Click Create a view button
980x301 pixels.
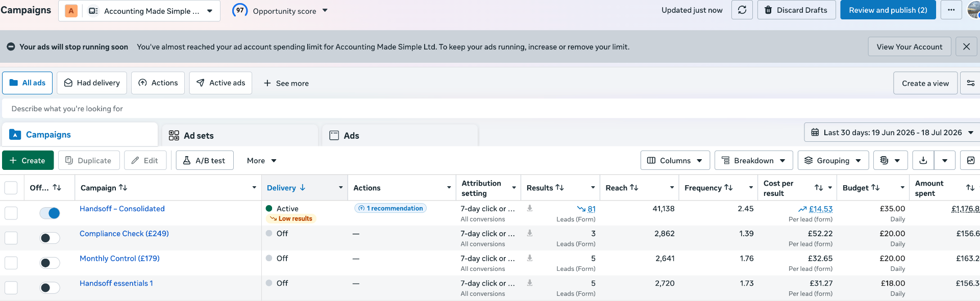(925, 83)
